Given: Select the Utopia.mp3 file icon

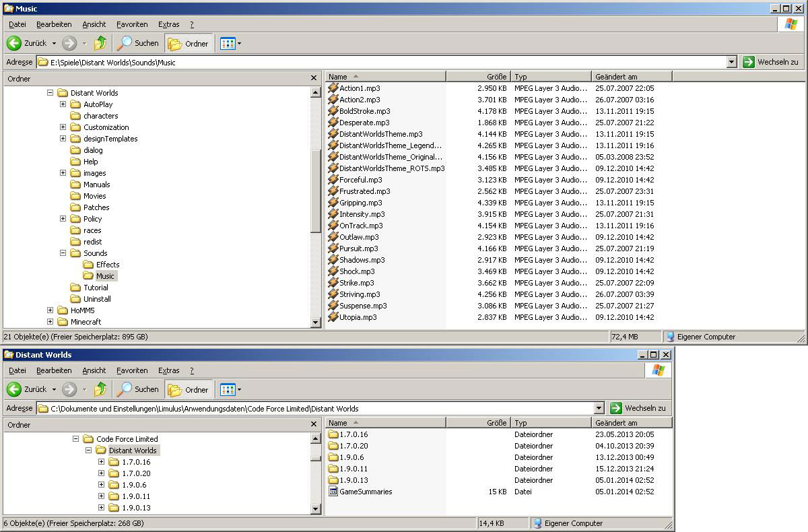Looking at the screenshot, I should click(x=333, y=317).
